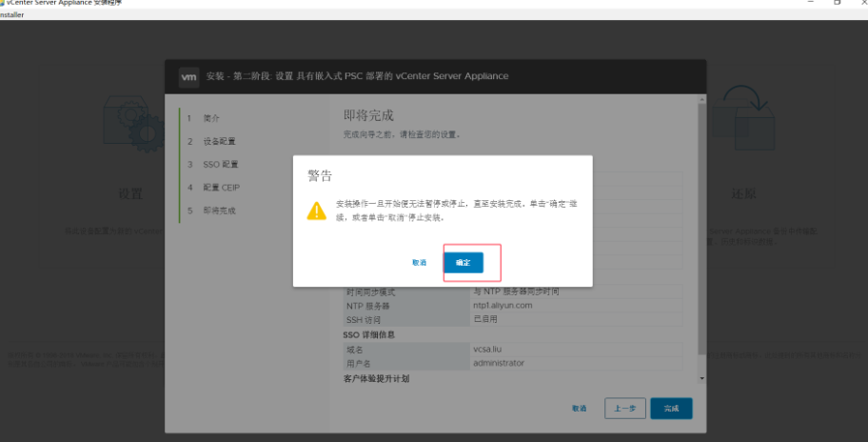This screenshot has width=868, height=442.
Task: Click the 警告 dialog title
Action: click(320, 175)
